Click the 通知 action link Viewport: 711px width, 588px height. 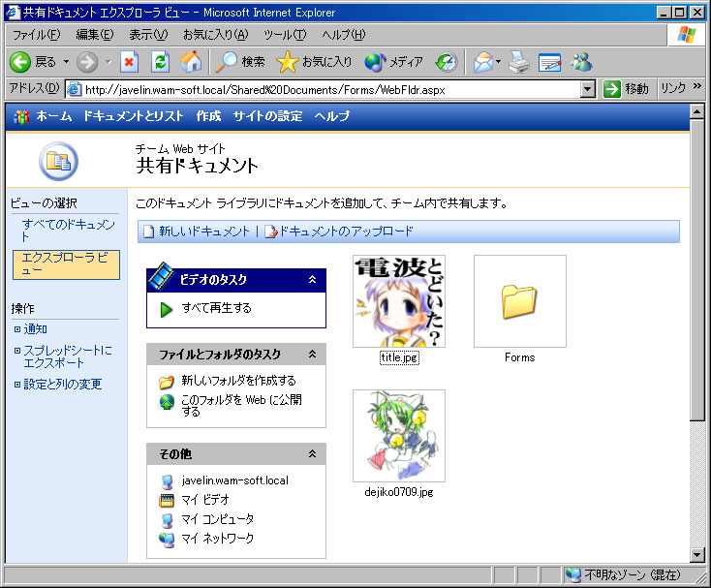point(36,329)
